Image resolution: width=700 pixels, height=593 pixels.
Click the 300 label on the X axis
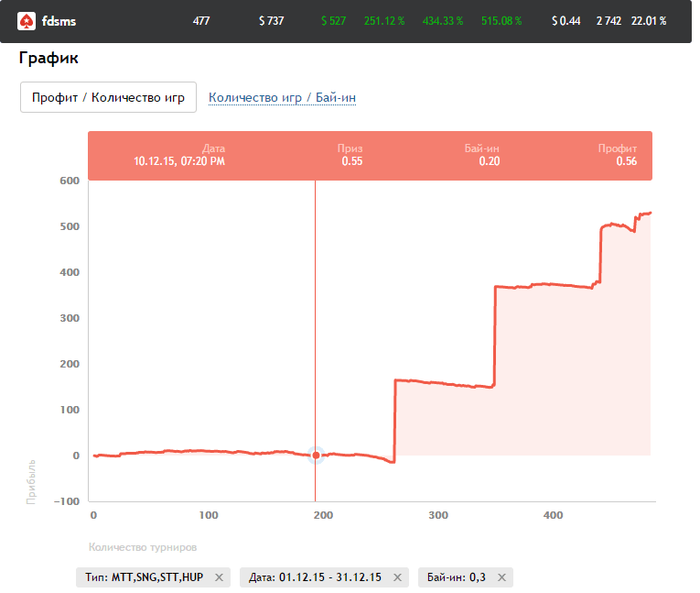click(438, 515)
